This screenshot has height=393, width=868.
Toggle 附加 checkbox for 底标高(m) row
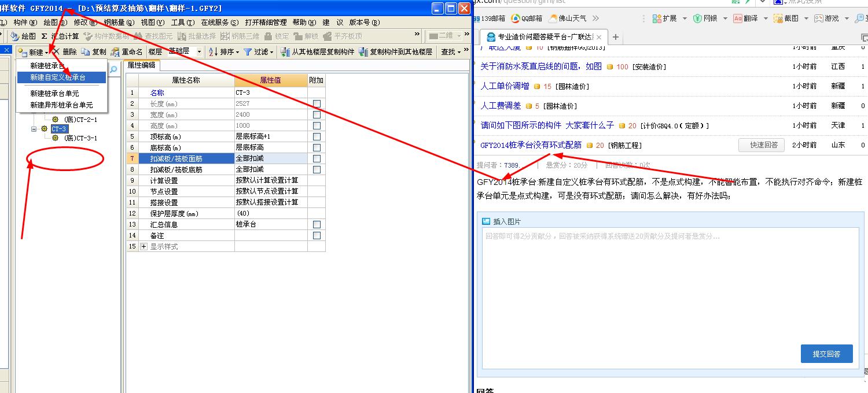pos(317,148)
